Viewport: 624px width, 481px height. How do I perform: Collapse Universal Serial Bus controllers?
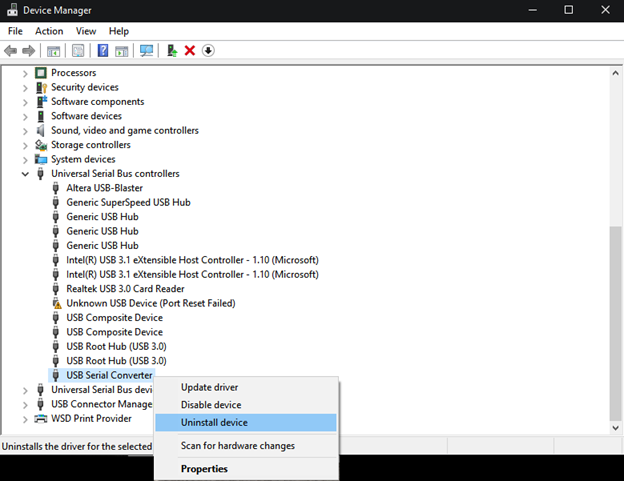25,174
